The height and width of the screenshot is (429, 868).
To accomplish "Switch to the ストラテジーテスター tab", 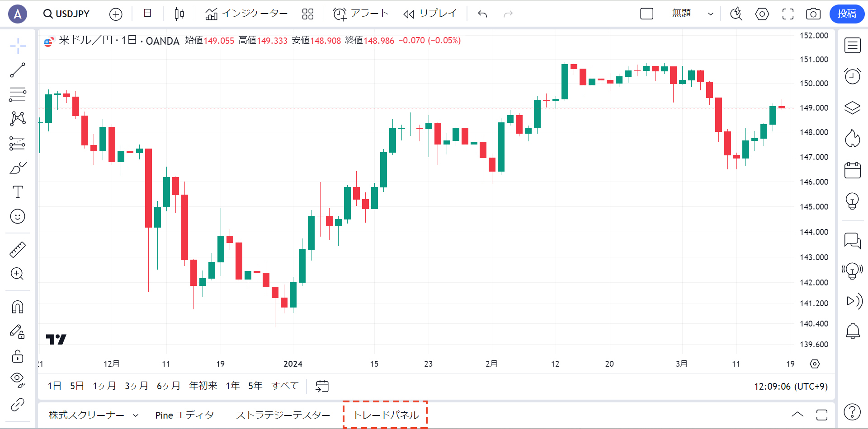I will point(283,415).
